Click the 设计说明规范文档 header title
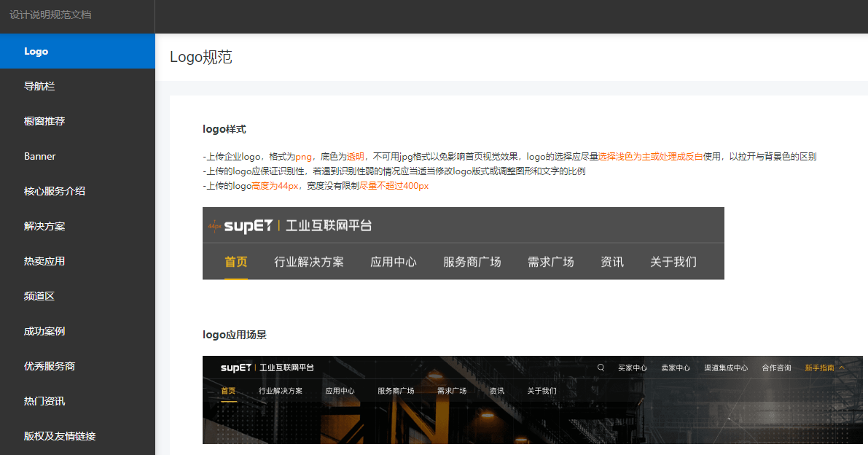868x455 pixels. point(50,15)
